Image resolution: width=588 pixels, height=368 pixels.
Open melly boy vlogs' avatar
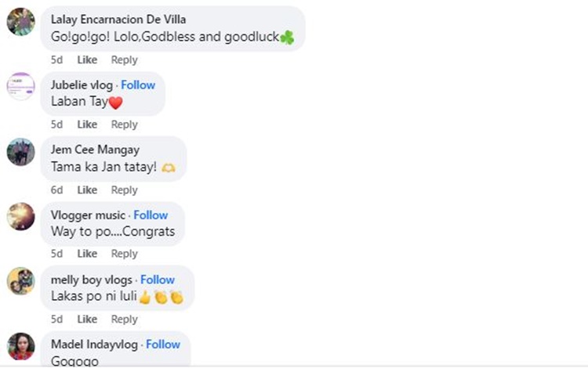(x=20, y=281)
